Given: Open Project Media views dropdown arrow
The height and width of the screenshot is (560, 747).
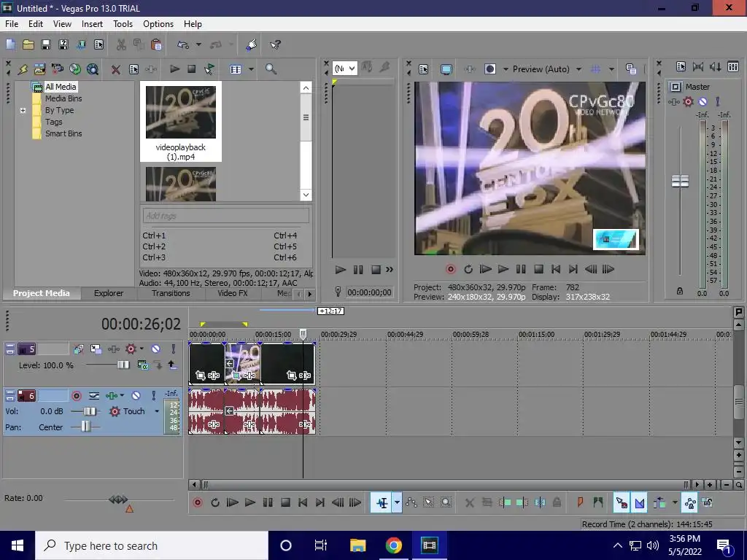Looking at the screenshot, I should (x=251, y=69).
